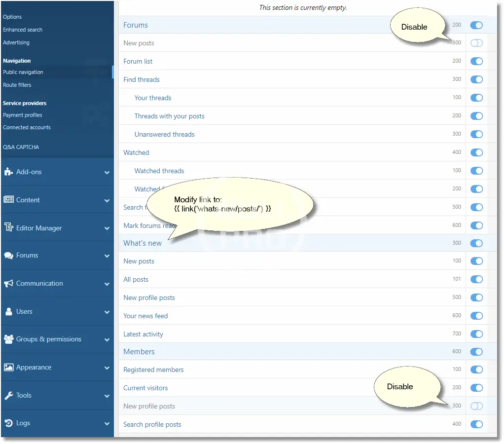This screenshot has width=504, height=444.
Task: Turn off the Latest activity toggle
Action: [476, 334]
